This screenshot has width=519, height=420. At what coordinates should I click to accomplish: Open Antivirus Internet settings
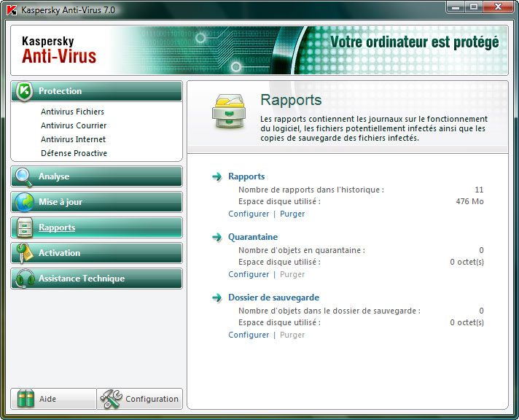point(73,139)
